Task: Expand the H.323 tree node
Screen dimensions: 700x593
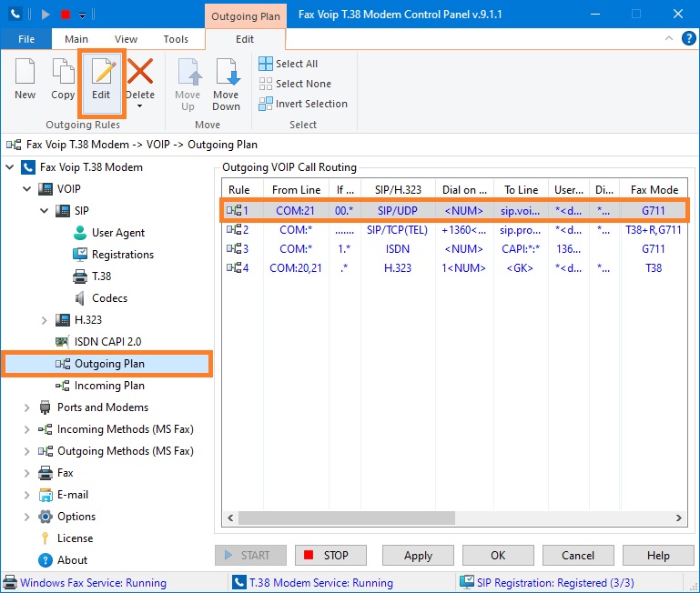Action: tap(45, 320)
